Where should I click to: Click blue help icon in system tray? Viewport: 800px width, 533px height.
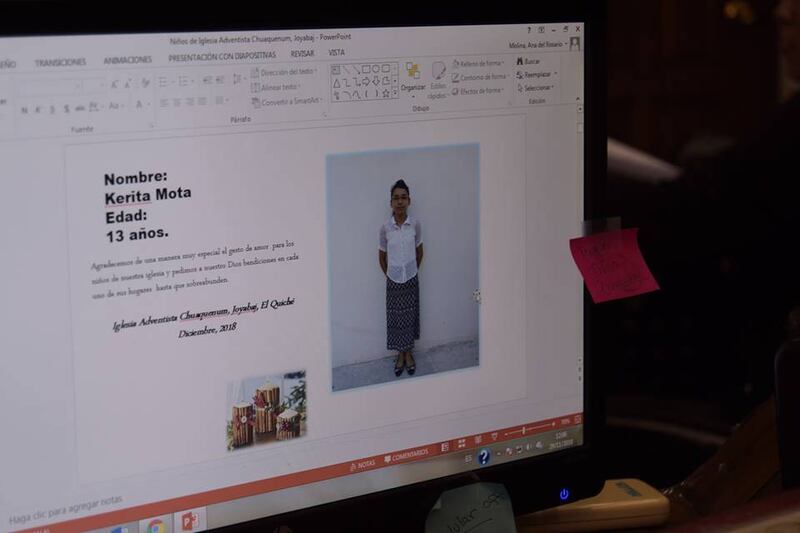coord(483,456)
